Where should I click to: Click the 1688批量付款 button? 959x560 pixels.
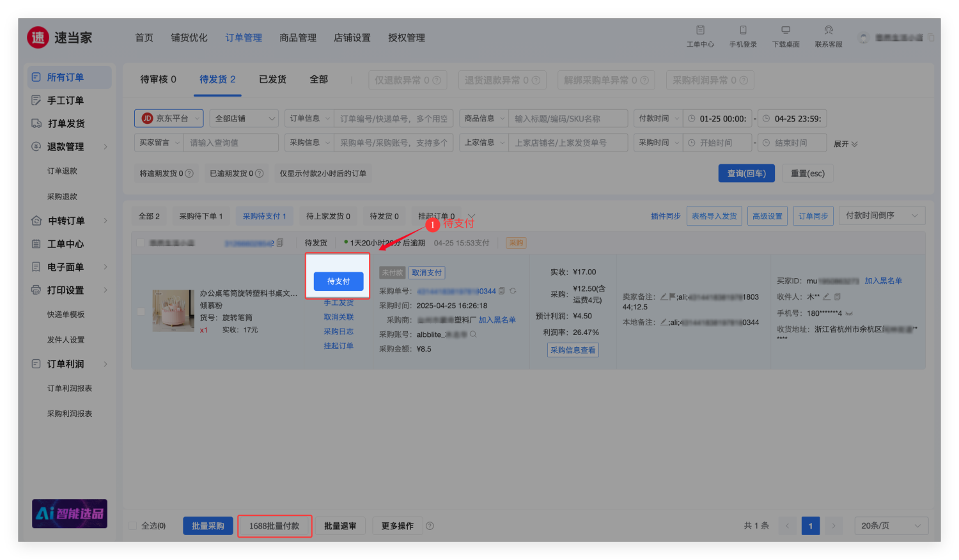tap(274, 526)
